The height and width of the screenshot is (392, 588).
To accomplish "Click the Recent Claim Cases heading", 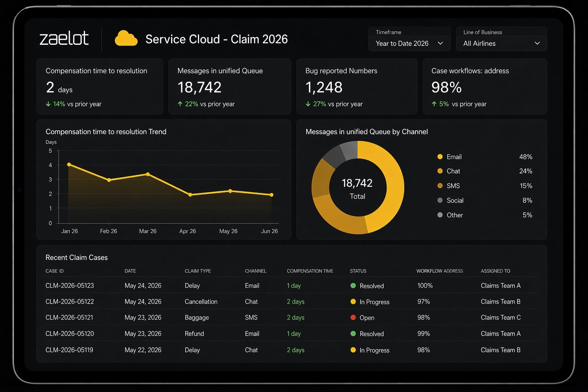I will tap(77, 258).
